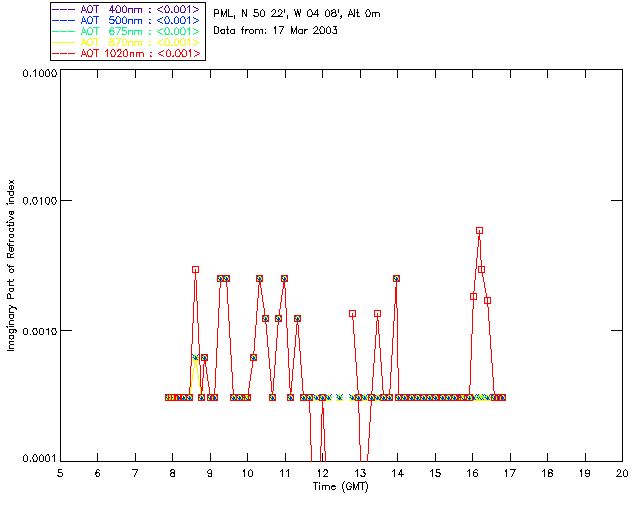The image size is (640, 512).
Task: Click the green dashed line sample for AOT 675nm
Action: (x=64, y=31)
